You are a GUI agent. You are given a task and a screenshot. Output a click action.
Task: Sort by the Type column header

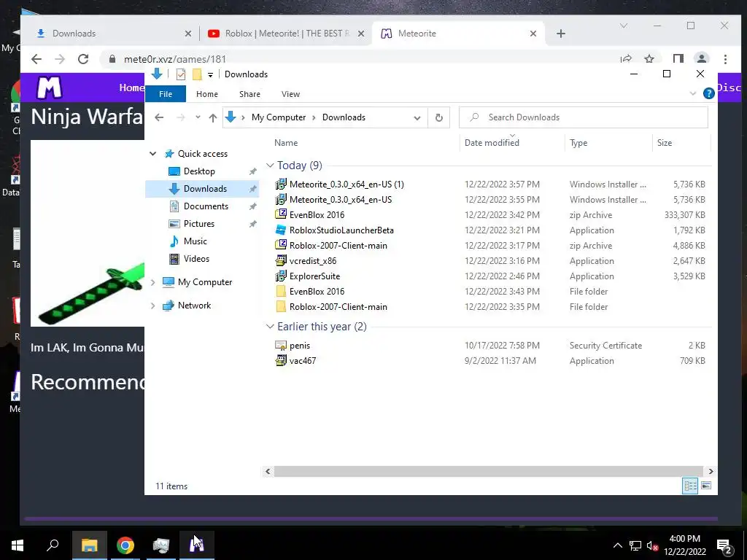(578, 142)
